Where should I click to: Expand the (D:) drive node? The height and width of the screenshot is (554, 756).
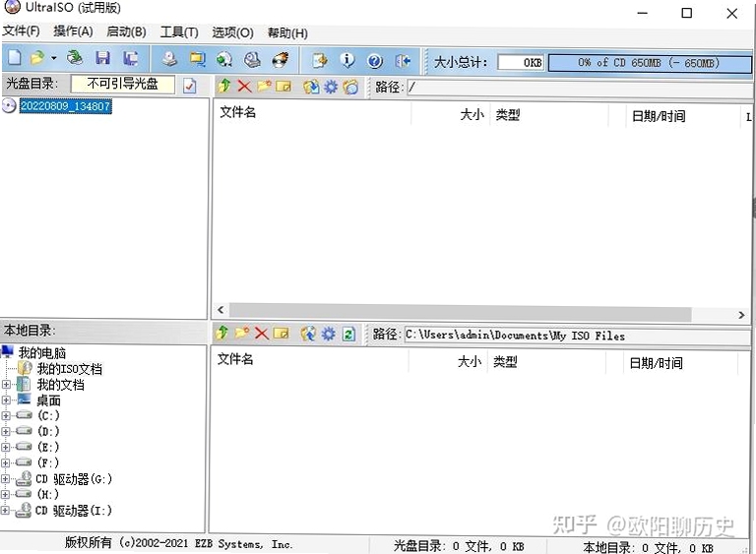tap(6, 432)
